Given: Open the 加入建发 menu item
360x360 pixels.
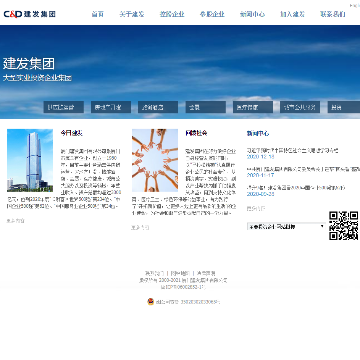Looking at the screenshot, I should click(292, 14).
